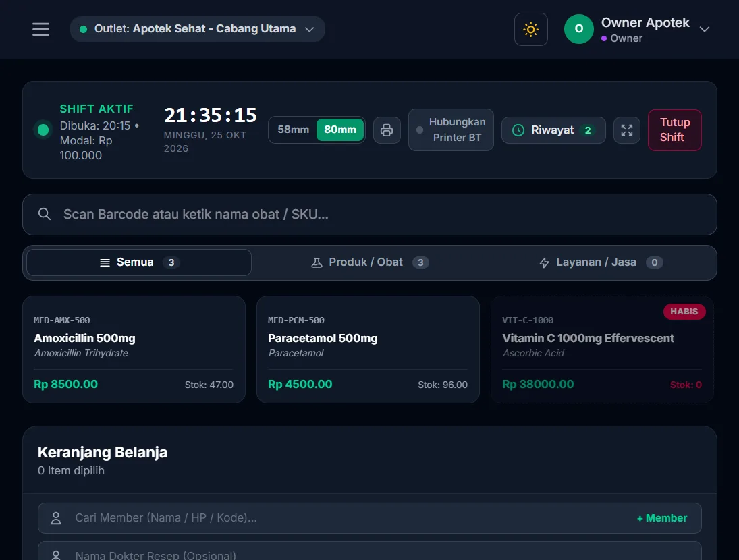Open the hamburger sidebar menu
Screen dimensions: 739x560
click(40, 29)
